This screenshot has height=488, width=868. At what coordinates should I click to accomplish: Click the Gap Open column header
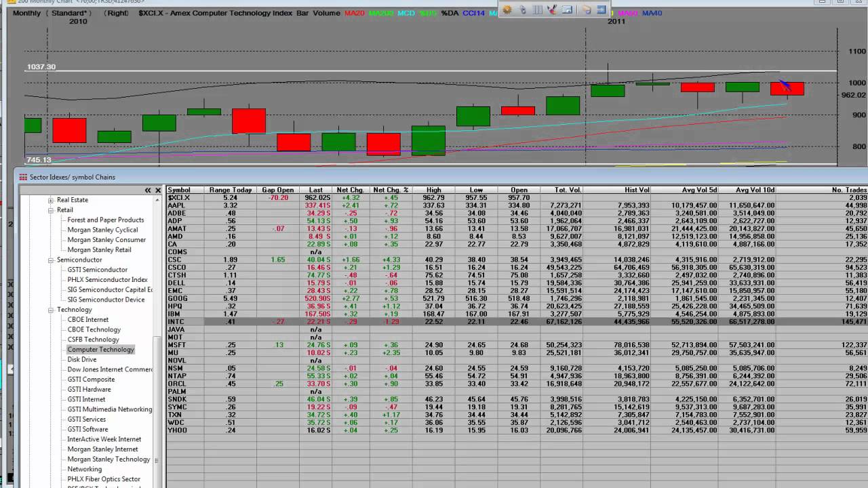point(278,190)
